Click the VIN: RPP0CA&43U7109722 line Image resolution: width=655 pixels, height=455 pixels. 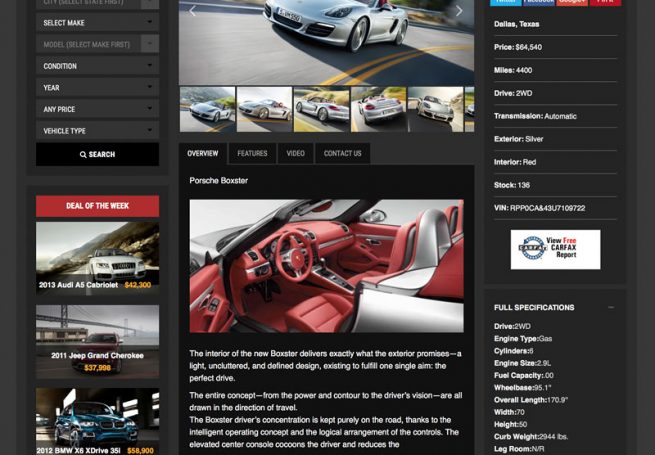click(539, 208)
